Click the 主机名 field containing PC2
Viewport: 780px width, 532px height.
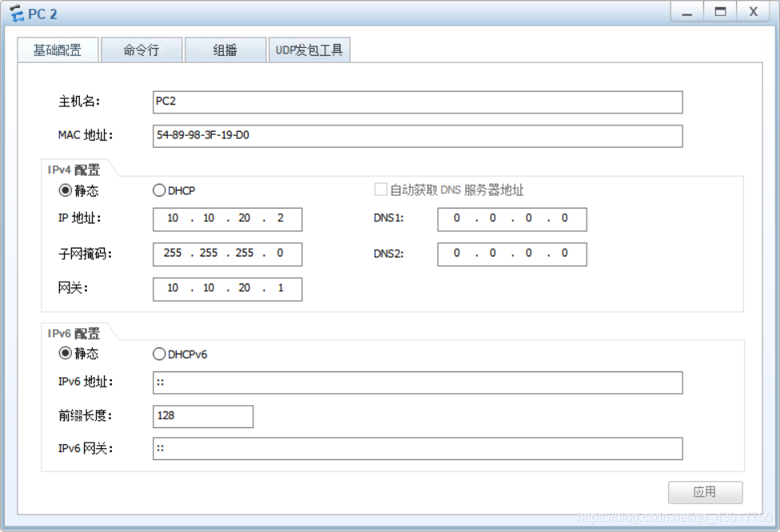tap(418, 102)
